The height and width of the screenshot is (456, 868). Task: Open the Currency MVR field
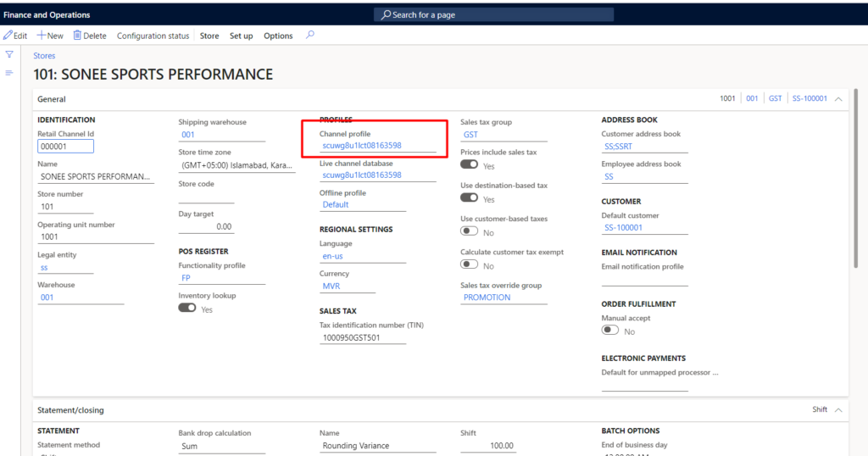click(x=347, y=286)
